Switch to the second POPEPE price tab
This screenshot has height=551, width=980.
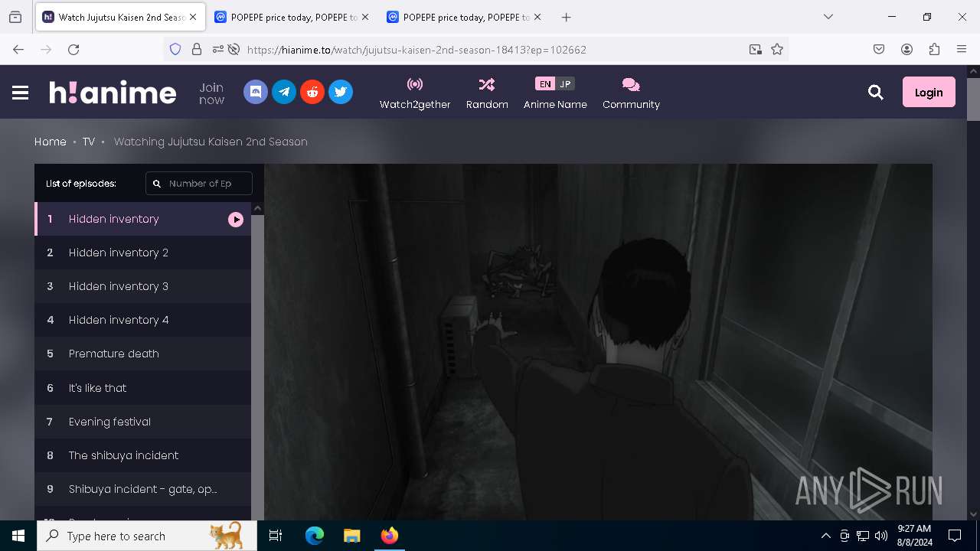pos(464,17)
